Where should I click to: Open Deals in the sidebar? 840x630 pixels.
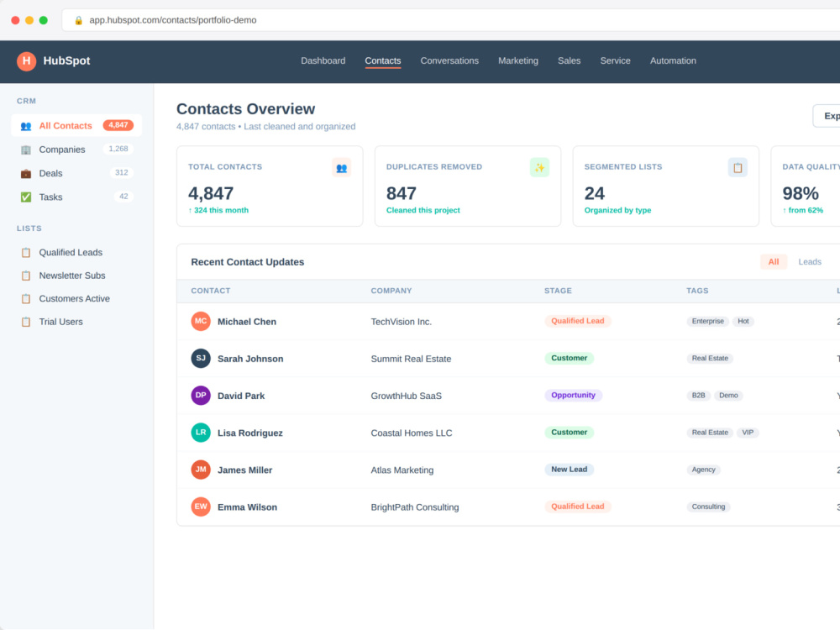click(x=76, y=174)
